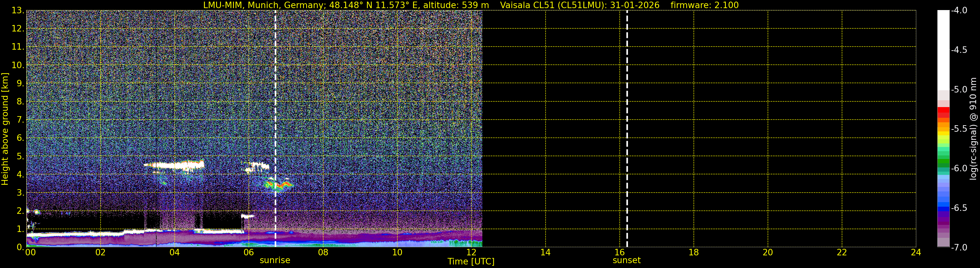Screen dimensions: 980x268
Task: Click the x-axis tick label '02'
Action: click(100, 252)
